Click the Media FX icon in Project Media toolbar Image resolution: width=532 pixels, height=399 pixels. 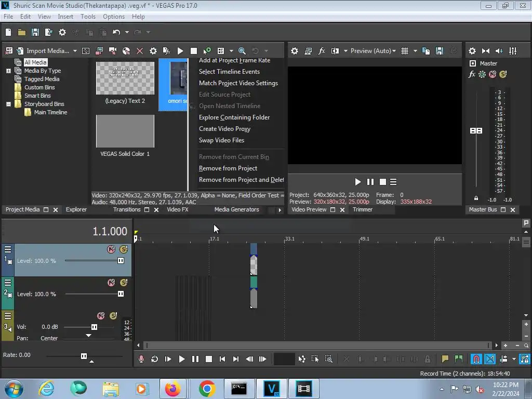tap(167, 51)
